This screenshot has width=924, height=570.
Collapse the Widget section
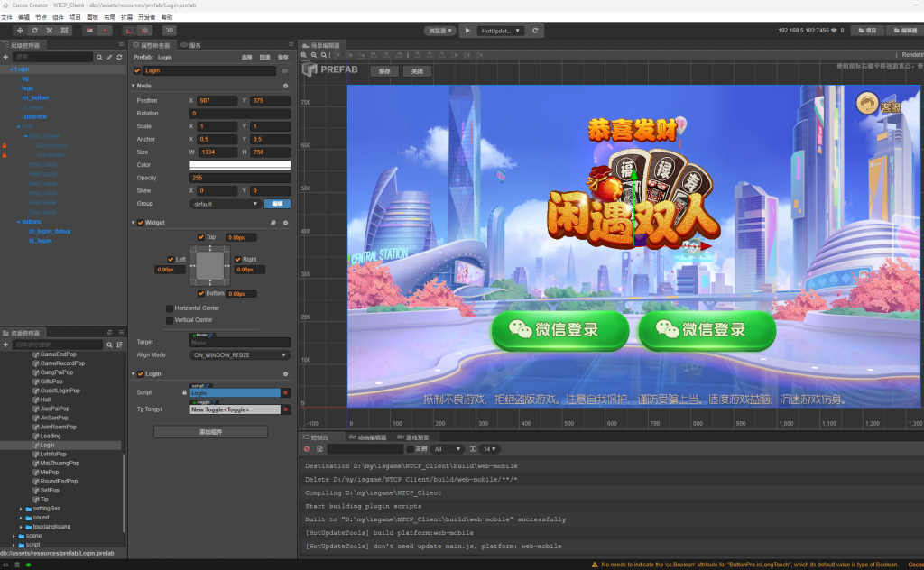pos(134,223)
